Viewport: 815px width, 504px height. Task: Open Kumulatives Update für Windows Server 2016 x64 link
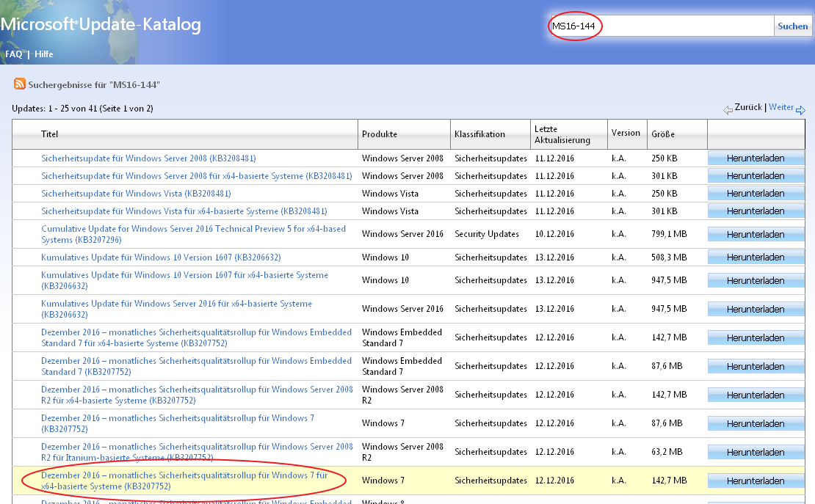pos(177,309)
